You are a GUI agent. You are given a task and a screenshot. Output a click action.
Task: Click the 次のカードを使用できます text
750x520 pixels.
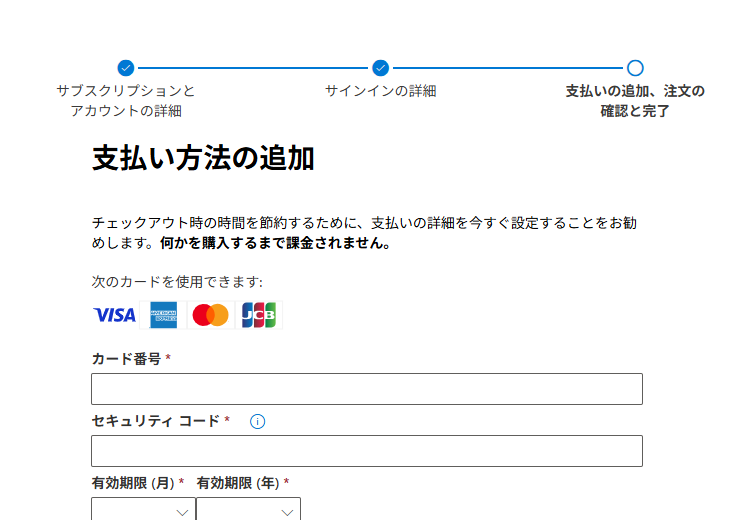177,282
